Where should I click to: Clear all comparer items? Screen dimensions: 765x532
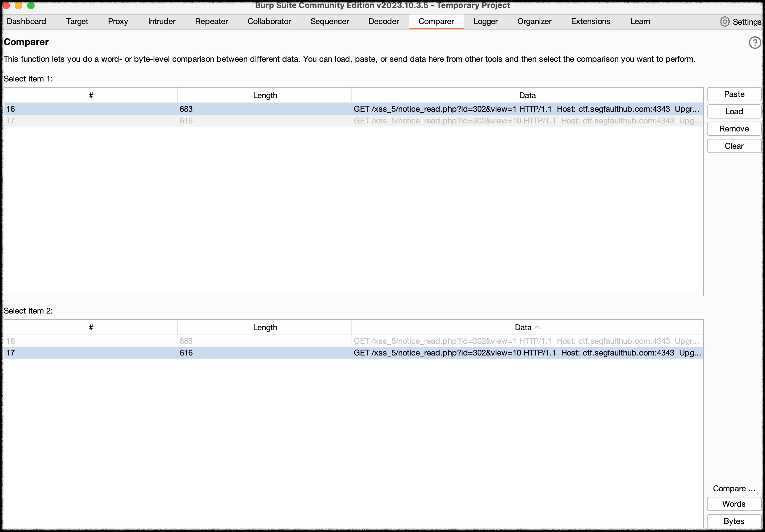tap(734, 146)
